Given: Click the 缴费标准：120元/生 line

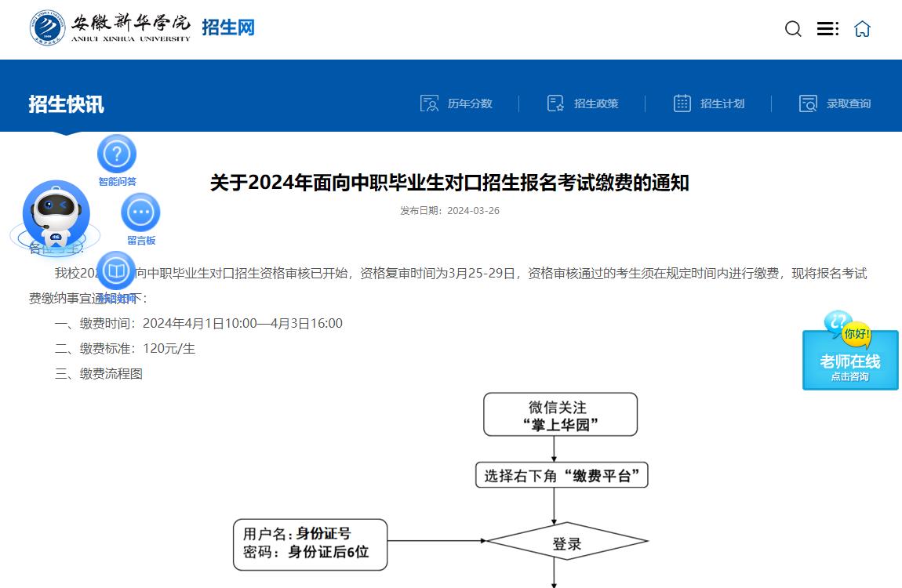Looking at the screenshot, I should pos(125,349).
